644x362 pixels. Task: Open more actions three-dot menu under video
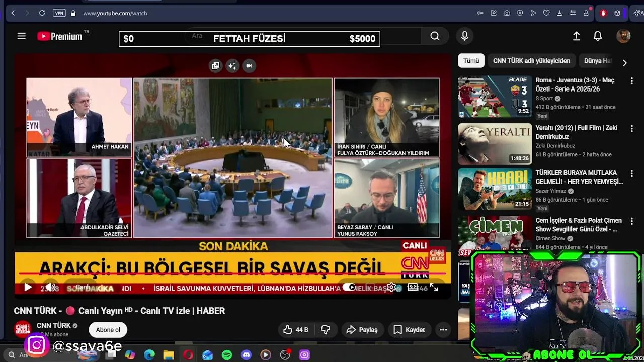click(443, 330)
